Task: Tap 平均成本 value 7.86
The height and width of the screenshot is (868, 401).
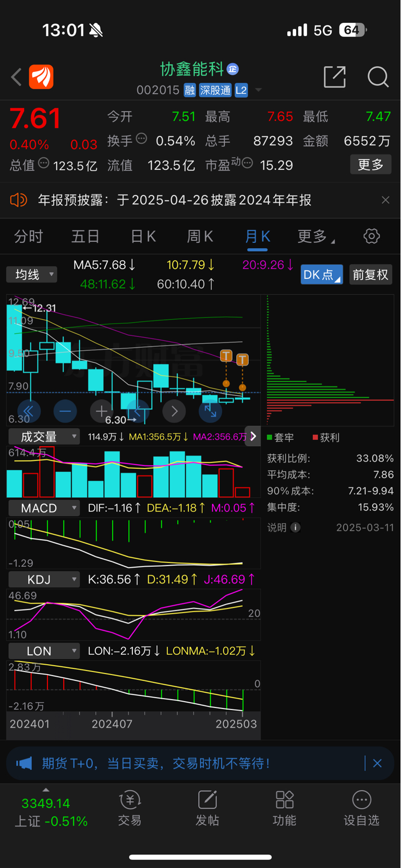Action: (384, 474)
